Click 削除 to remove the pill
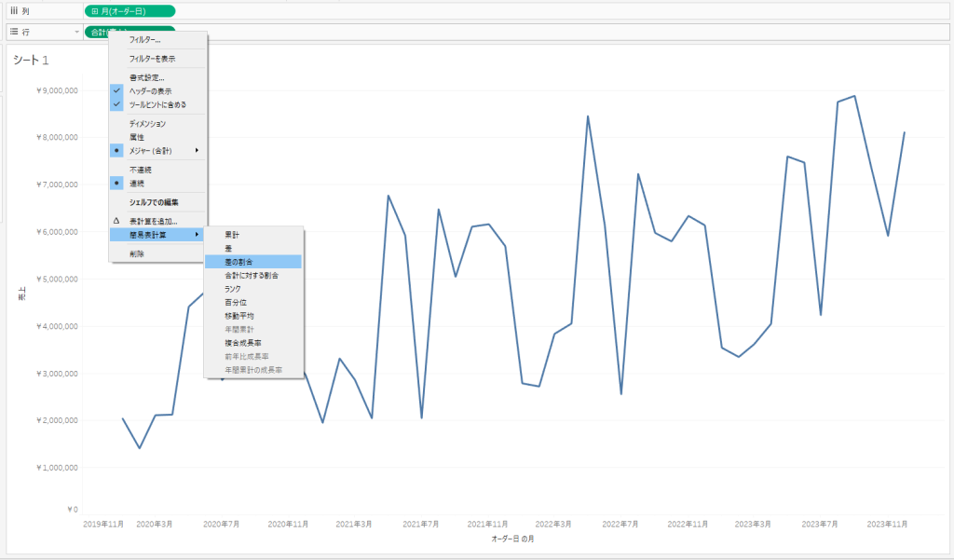This screenshot has height=560, width=954. 137,253
